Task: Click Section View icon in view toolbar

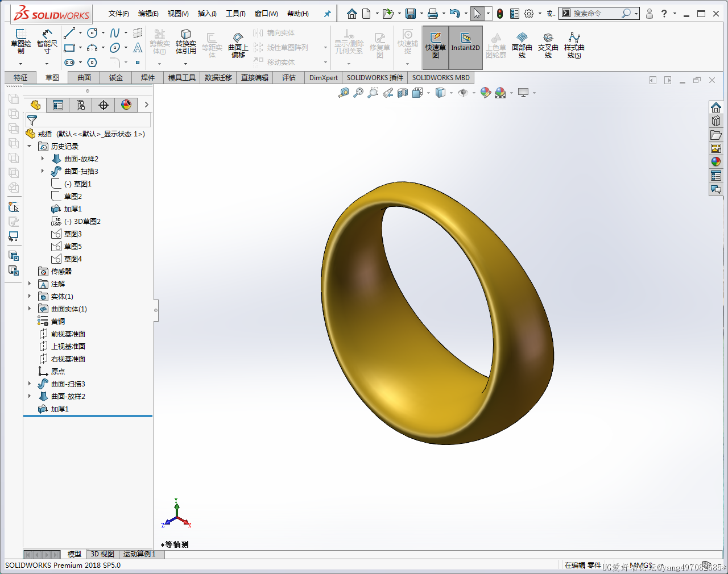Action: tap(403, 93)
